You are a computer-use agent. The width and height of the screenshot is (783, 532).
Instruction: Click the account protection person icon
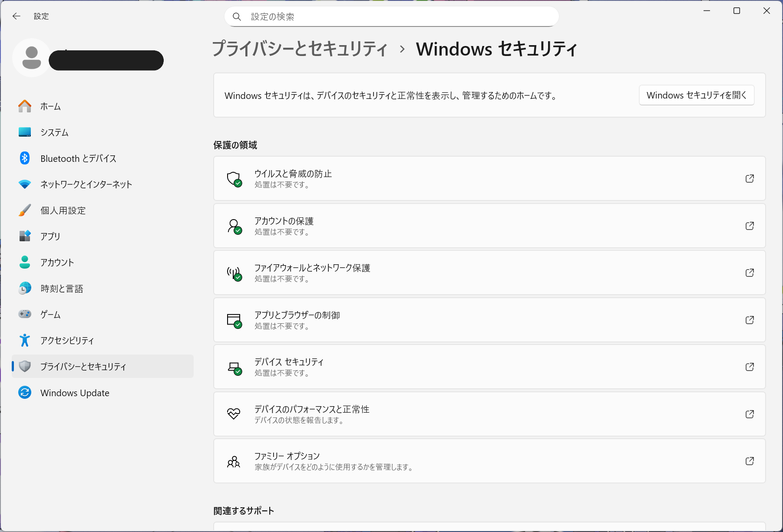[x=234, y=226]
